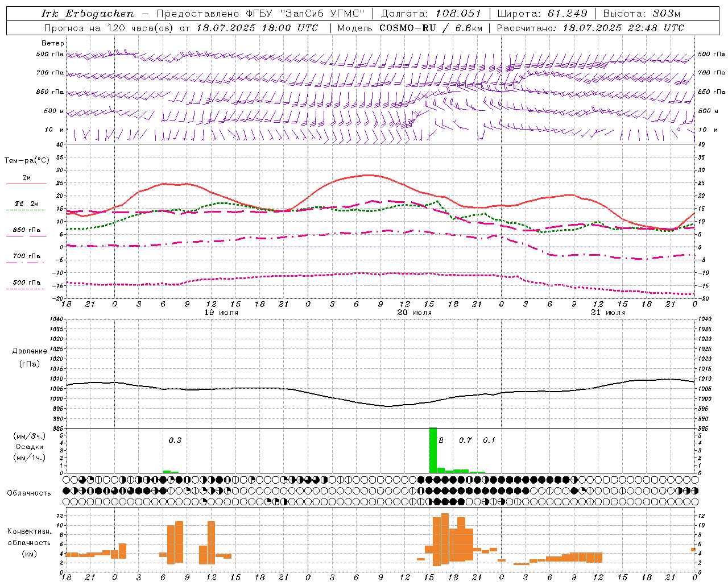Select the longitude text 'Долгота: 108.051'
728x582 pixels.
pos(431,14)
